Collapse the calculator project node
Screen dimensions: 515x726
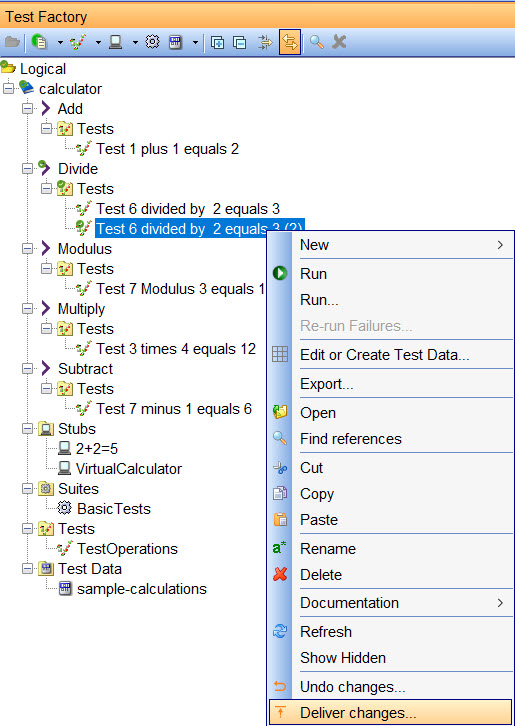click(9, 88)
